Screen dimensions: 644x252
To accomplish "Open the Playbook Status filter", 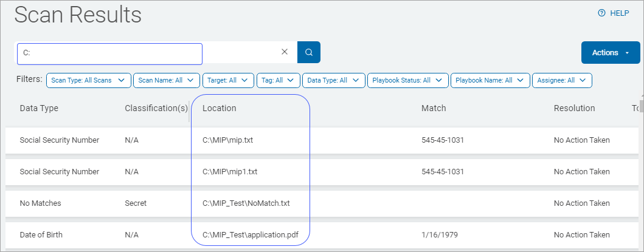I will click(x=407, y=80).
